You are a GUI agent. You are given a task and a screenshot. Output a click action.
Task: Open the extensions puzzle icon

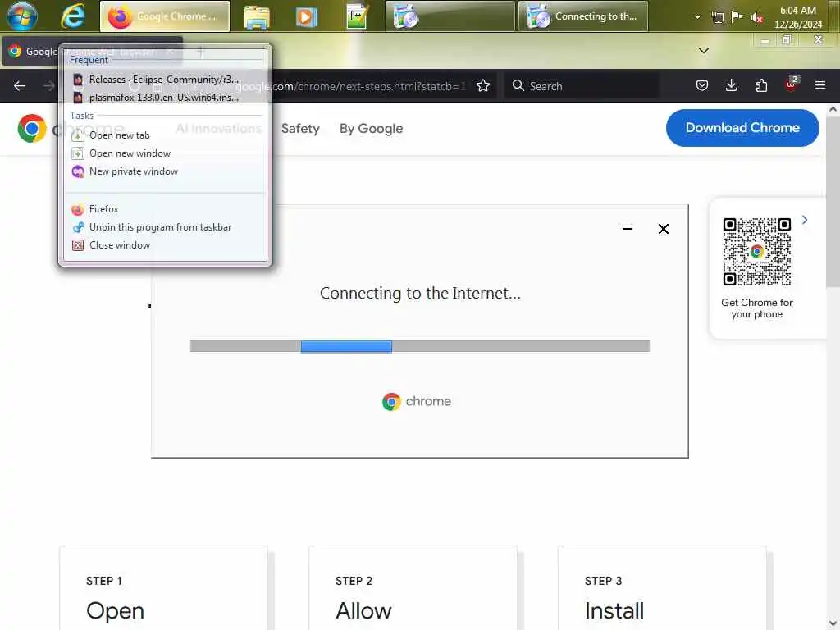click(761, 85)
